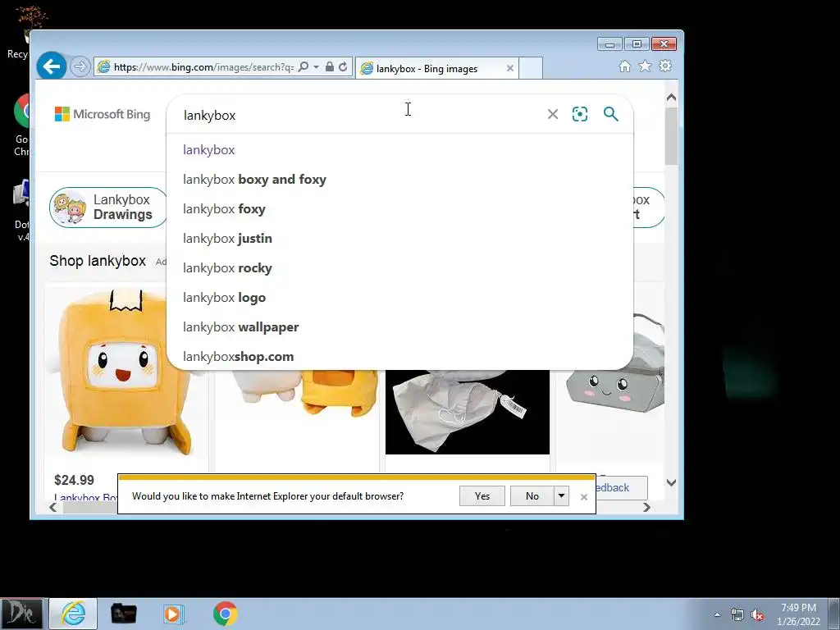840x630 pixels.
Task: Close the lankybox Bing images tab
Action: [x=510, y=68]
